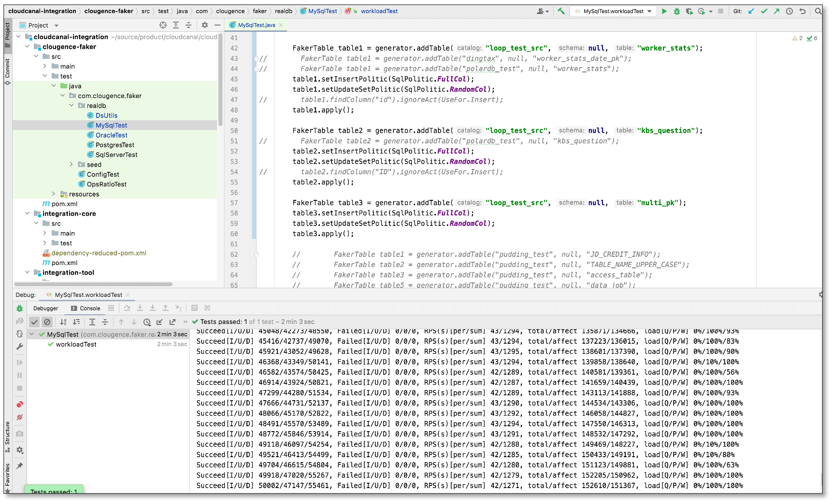Toggle Show Passed tests checkmark button
This screenshot has width=832, height=504.
(34, 322)
